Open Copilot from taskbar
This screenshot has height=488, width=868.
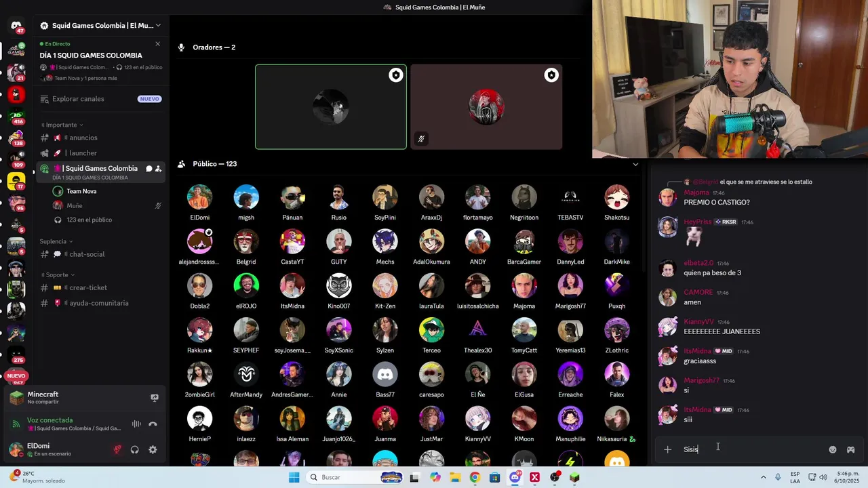point(435,477)
